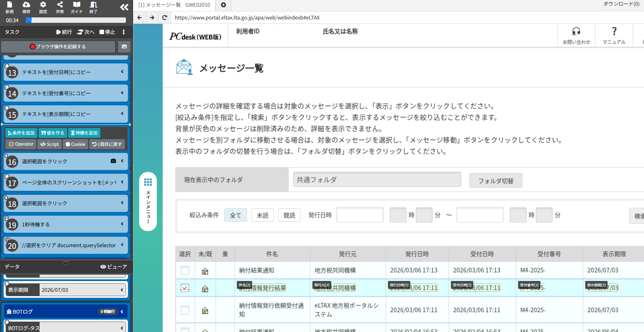
Task: Check the 納付結果通知 row checkbox
Action: [185, 270]
